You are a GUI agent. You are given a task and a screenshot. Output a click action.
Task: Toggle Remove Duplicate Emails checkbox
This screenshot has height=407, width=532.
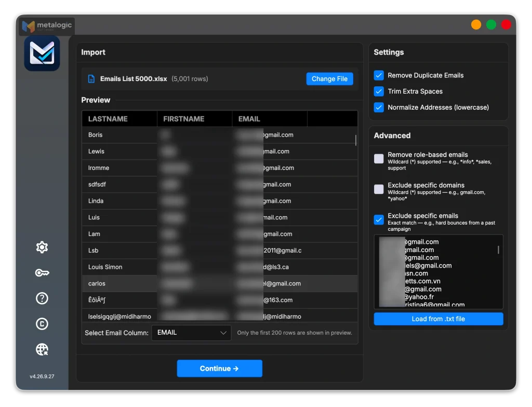pos(379,75)
